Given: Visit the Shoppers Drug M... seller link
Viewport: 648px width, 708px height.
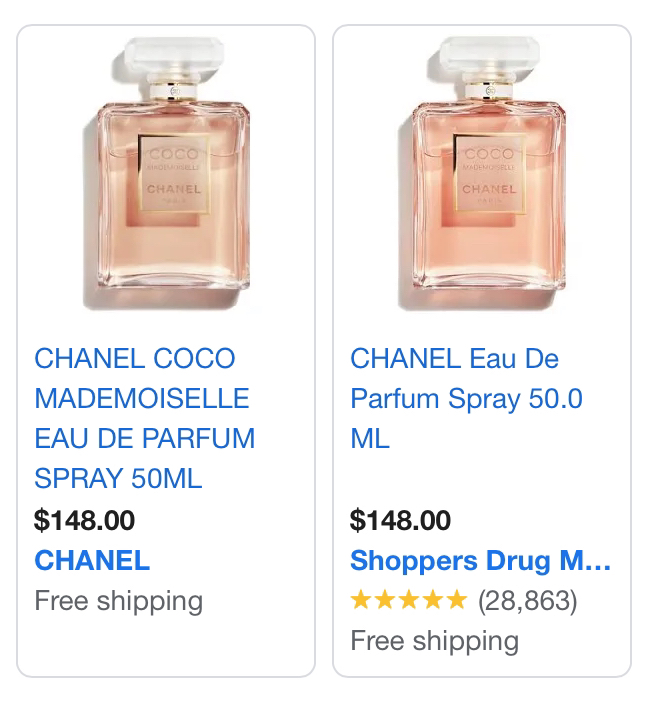Looking at the screenshot, I should (x=480, y=561).
